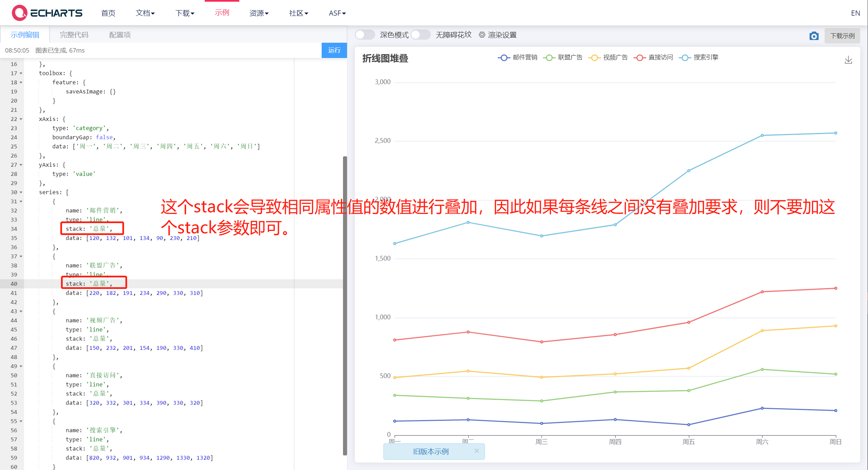The width and height of the screenshot is (868, 470).
Task: Dismiss the 旧版本示例 notice with X
Action: 477,451
